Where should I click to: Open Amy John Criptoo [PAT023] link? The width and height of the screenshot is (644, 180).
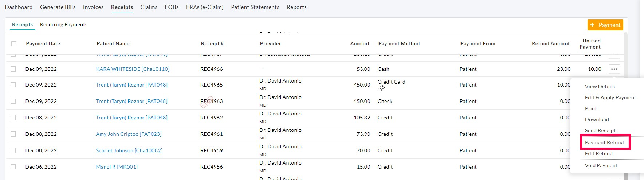click(x=129, y=134)
